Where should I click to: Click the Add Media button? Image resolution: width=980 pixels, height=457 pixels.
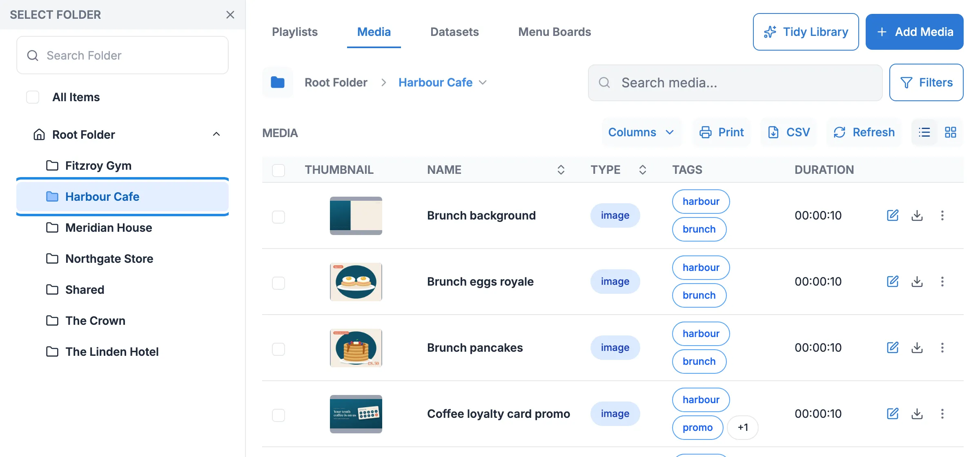(x=915, y=32)
